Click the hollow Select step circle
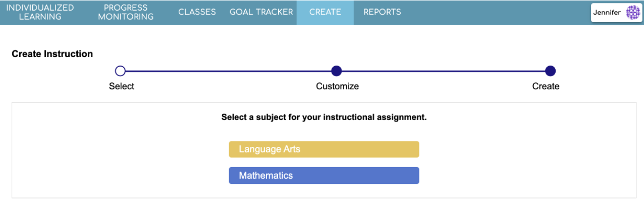This screenshot has width=644, height=202. [120, 71]
